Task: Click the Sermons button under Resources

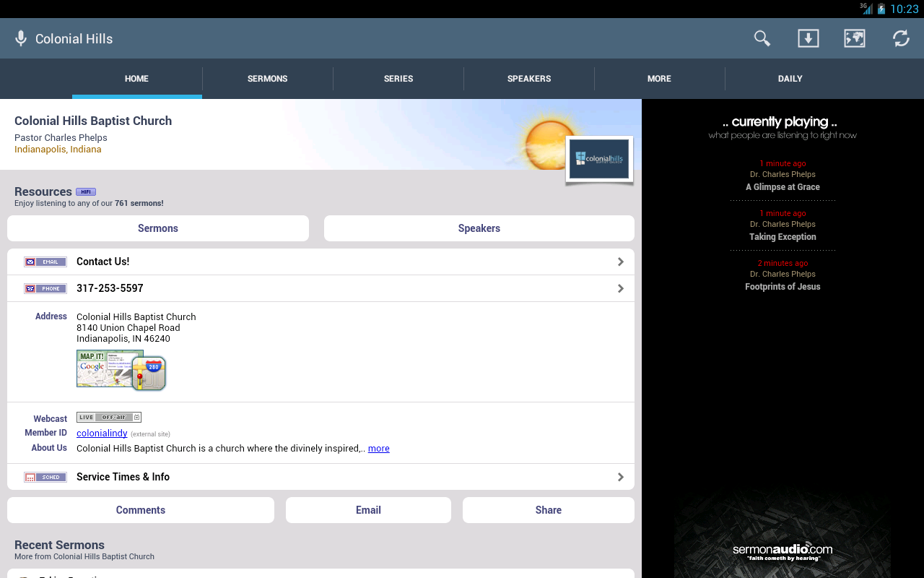Action: coord(158,228)
